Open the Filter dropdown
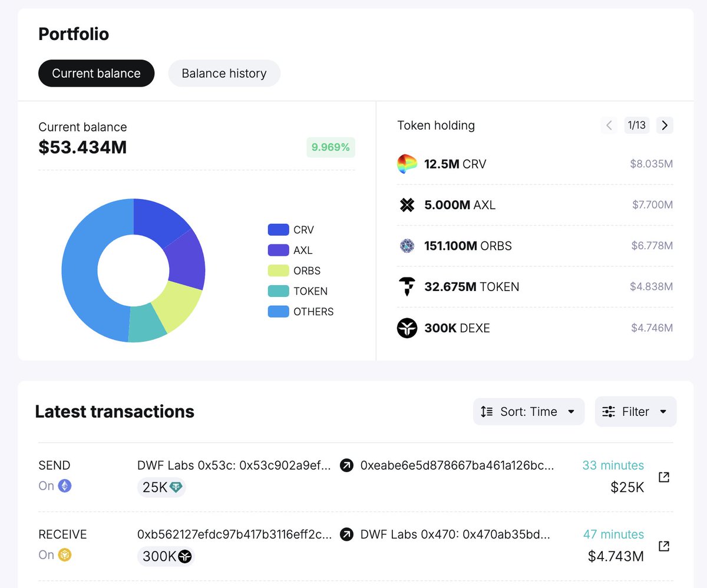The image size is (707, 588). point(635,411)
